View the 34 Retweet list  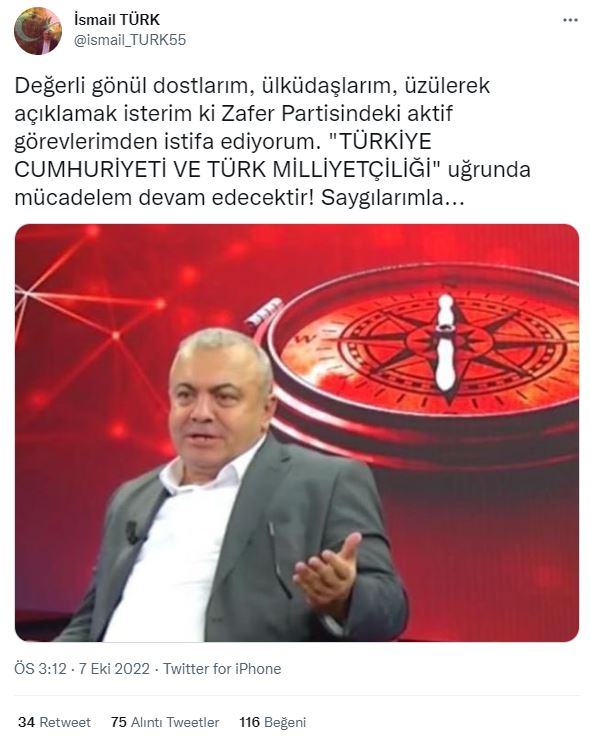[x=54, y=722]
